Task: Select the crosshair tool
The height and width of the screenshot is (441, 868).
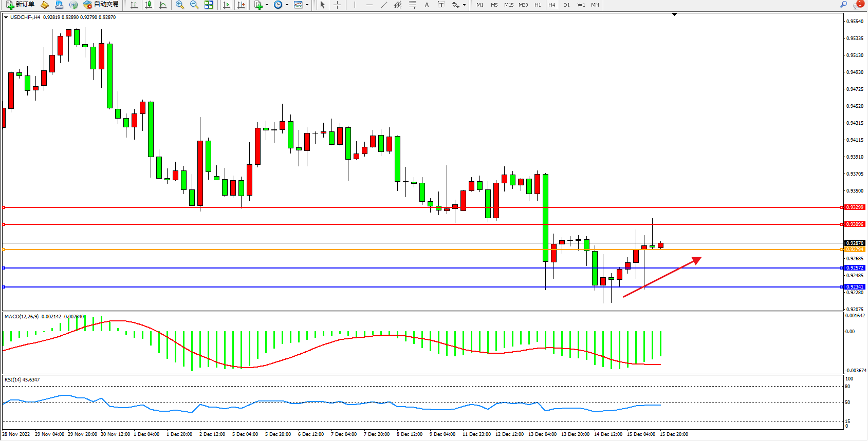Action: (x=337, y=5)
